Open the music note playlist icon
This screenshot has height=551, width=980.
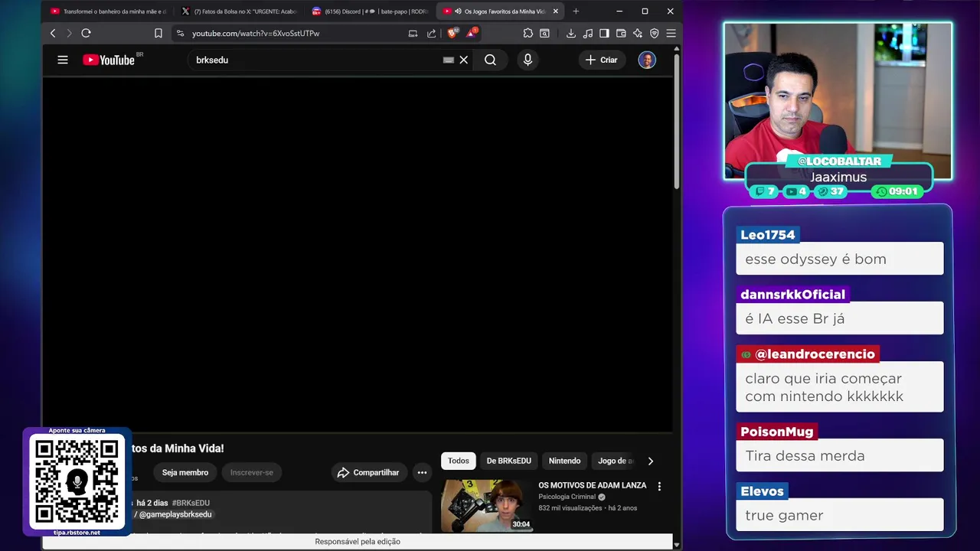tap(588, 33)
